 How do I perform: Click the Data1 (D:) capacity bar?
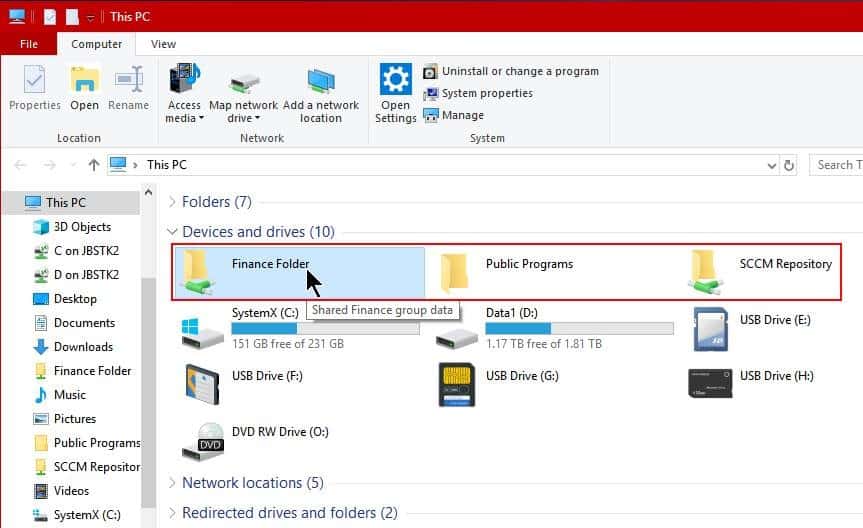tap(580, 329)
